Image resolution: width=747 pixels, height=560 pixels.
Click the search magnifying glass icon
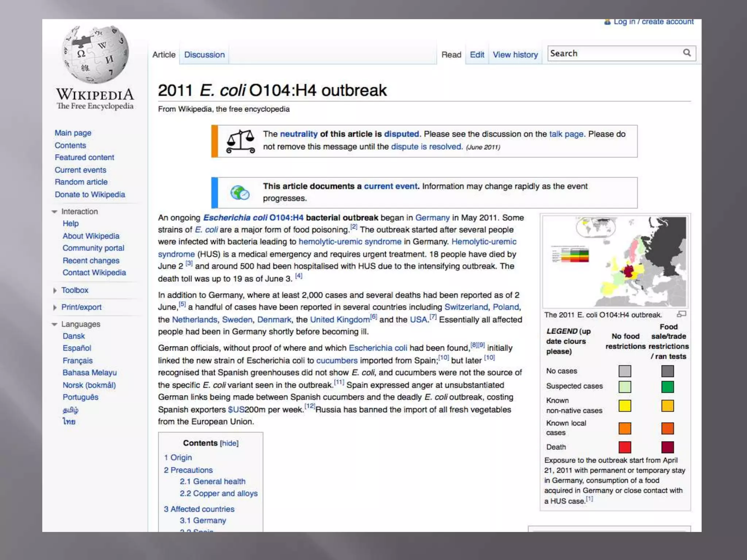tap(687, 53)
